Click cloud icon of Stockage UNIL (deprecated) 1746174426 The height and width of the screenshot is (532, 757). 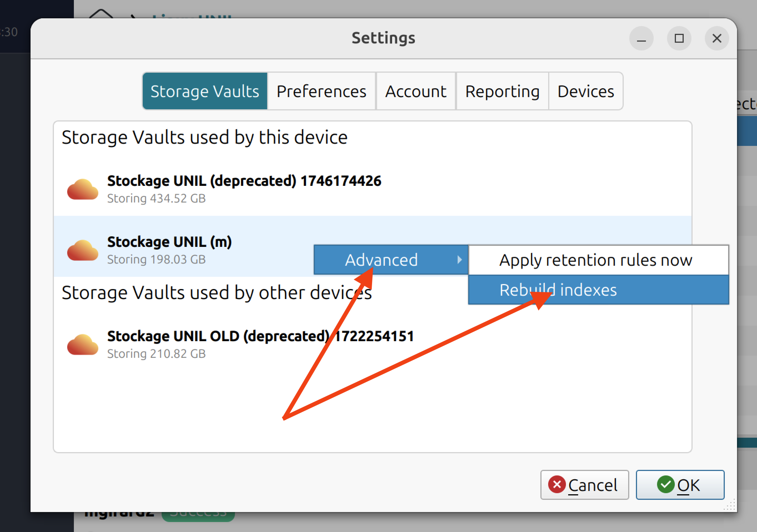click(82, 189)
